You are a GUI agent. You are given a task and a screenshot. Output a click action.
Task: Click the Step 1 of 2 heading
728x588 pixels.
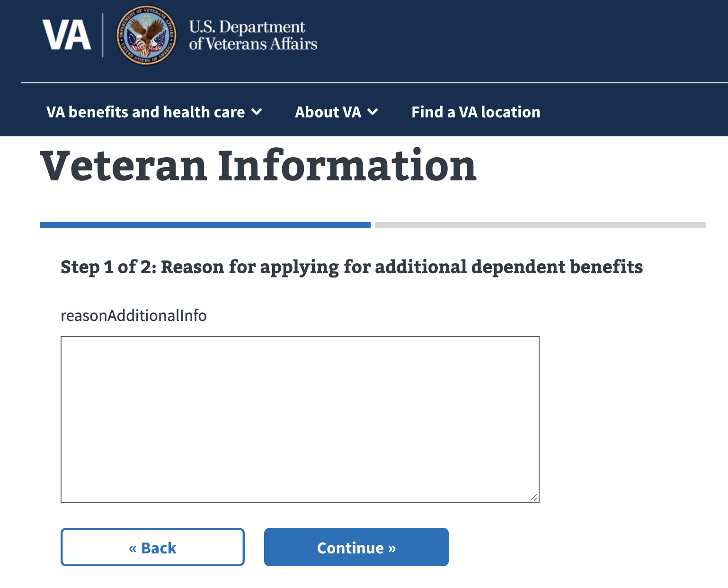tap(352, 267)
